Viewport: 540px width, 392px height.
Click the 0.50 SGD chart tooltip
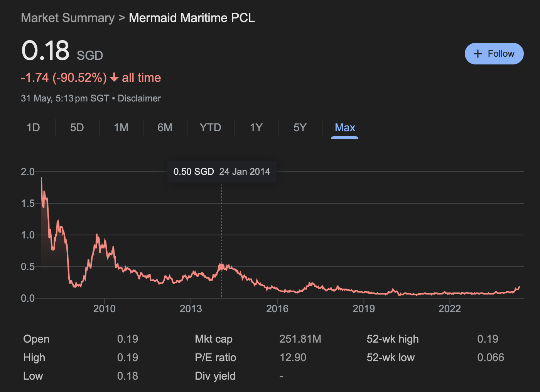[222, 172]
